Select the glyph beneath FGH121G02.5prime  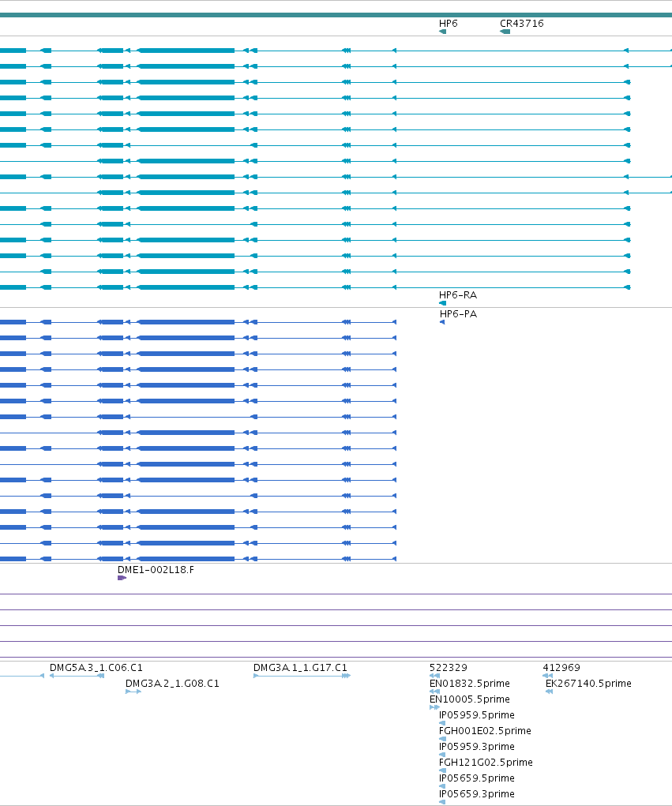point(442,770)
